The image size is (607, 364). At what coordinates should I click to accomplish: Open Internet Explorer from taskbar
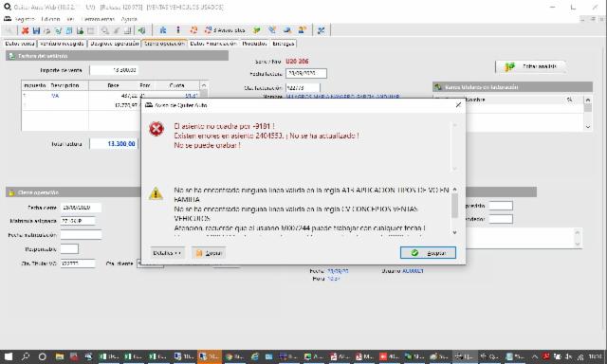coord(254,356)
